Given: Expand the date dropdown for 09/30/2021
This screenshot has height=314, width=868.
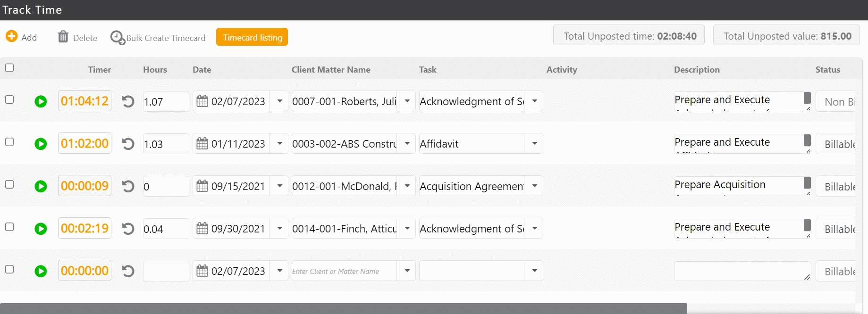Looking at the screenshot, I should point(279,228).
